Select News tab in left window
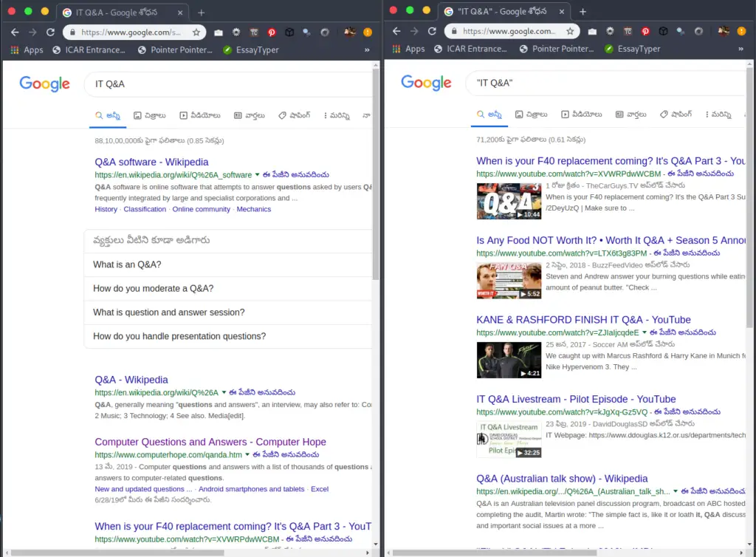 [250, 115]
